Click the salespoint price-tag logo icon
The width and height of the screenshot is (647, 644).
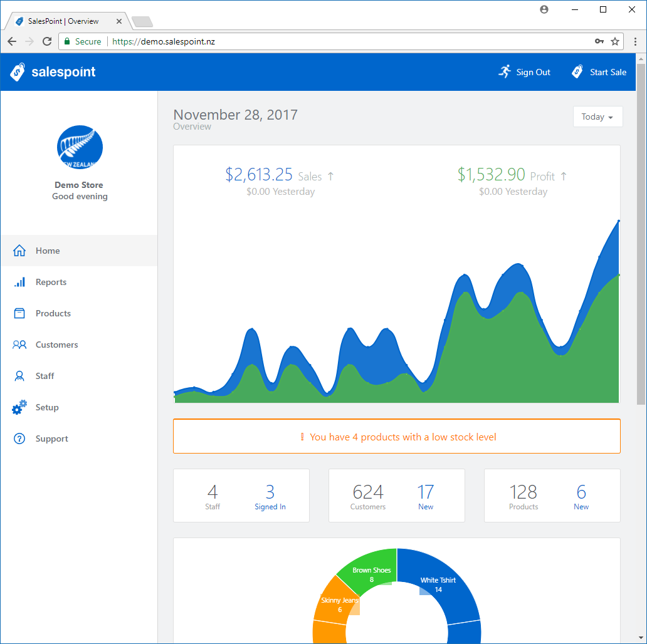(x=18, y=72)
